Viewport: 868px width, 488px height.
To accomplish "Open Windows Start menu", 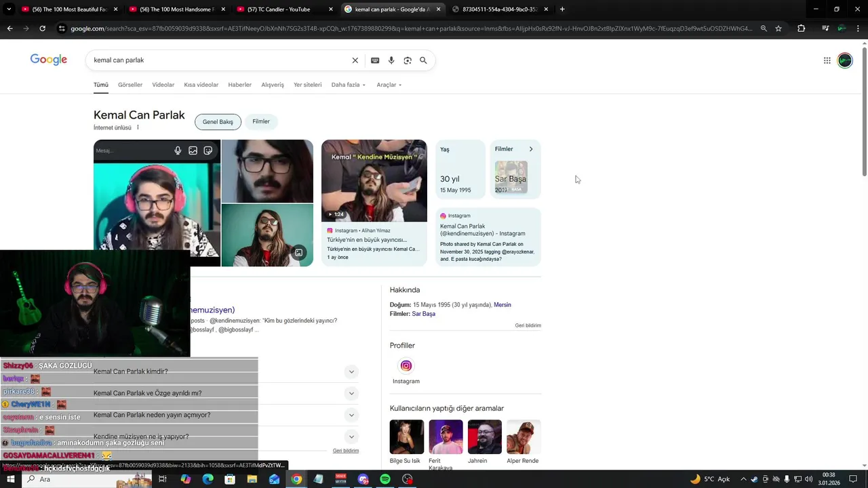I will pos(10,479).
